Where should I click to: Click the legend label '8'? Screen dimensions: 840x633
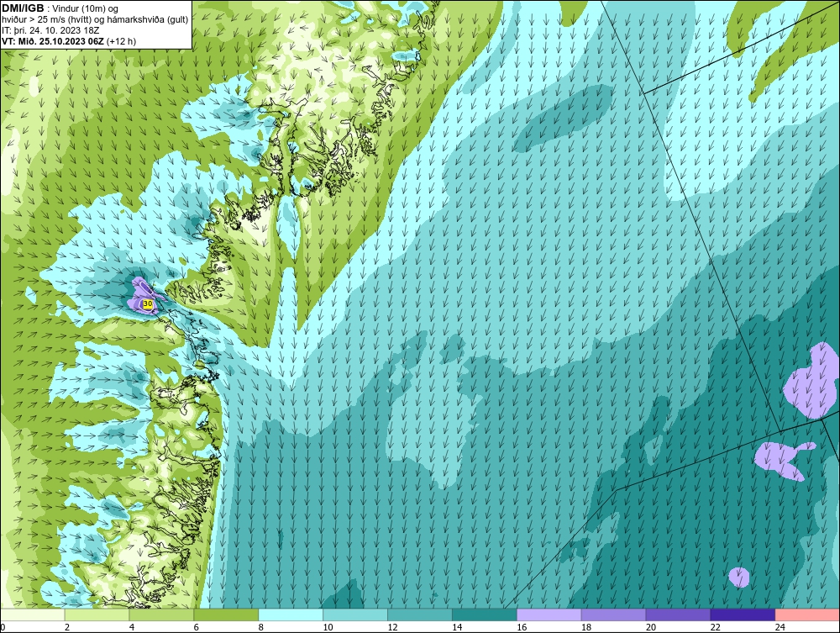[261, 627]
